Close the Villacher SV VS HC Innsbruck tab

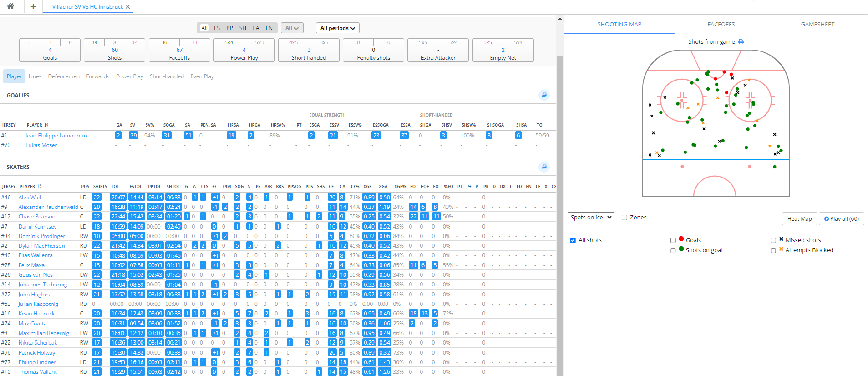click(128, 7)
